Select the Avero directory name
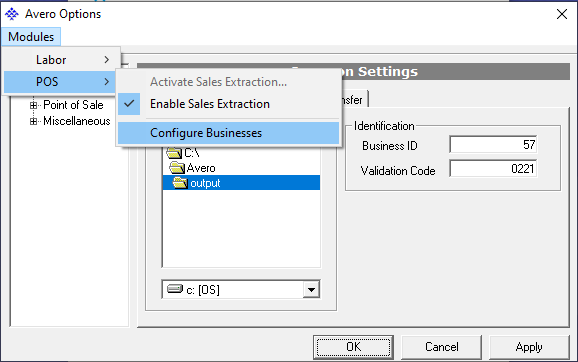578x362 pixels. point(201,168)
